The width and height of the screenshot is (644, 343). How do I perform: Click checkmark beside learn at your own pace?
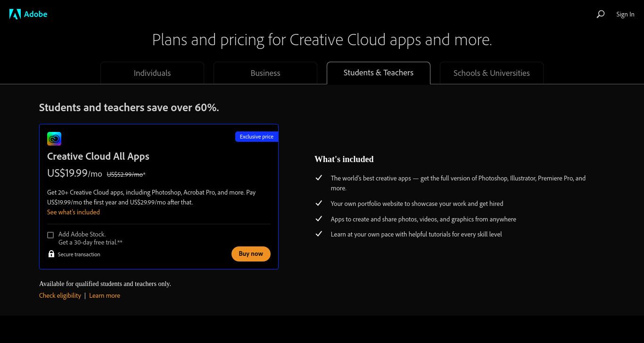pyautogui.click(x=319, y=234)
